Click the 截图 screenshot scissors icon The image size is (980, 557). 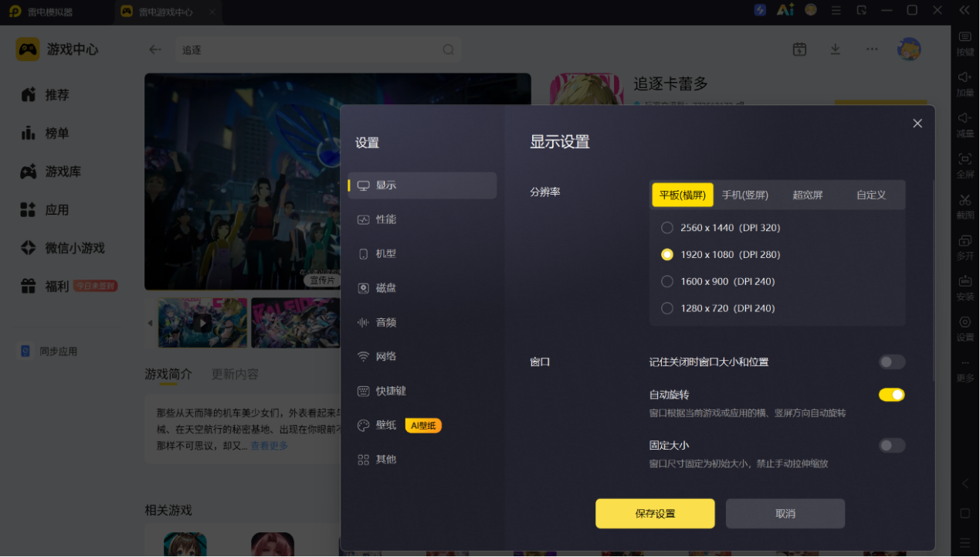pos(965,206)
